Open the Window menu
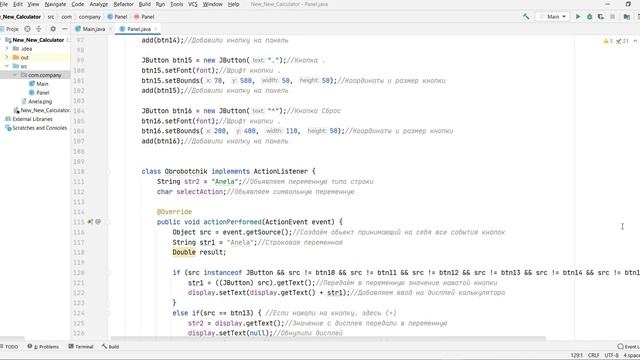This screenshot has height=360, width=640. coord(213,4)
